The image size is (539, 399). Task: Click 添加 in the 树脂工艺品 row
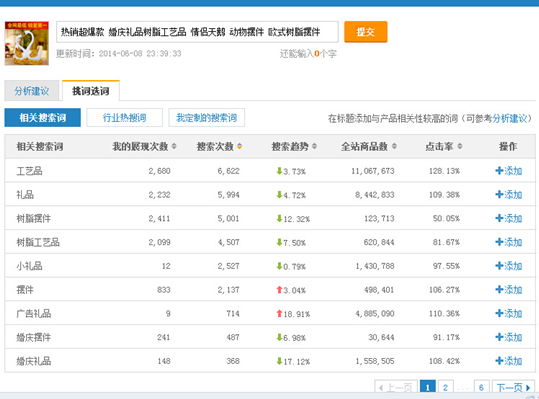pyautogui.click(x=508, y=242)
